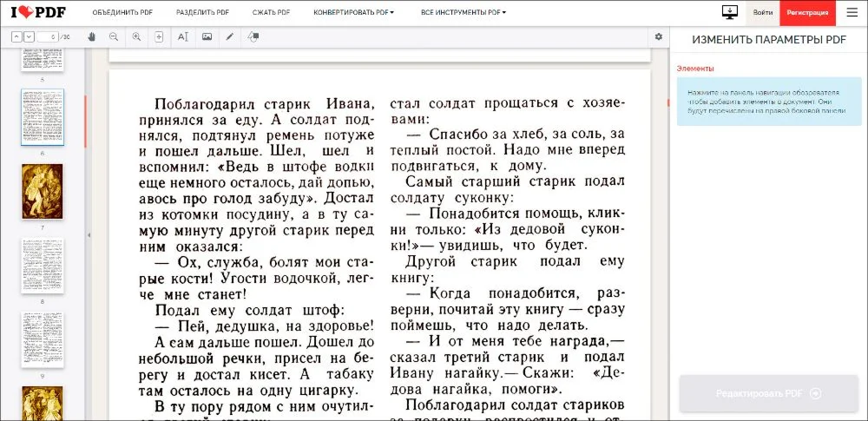Viewport: 868px width, 421px height.
Task: Expand the Конвертировать PDF dropdown
Action: (353, 13)
